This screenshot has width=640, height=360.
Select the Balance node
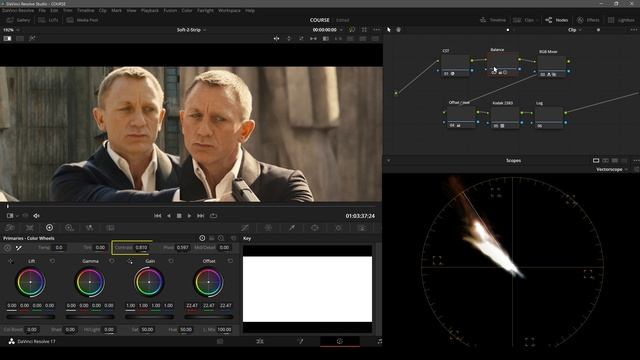coord(502,64)
